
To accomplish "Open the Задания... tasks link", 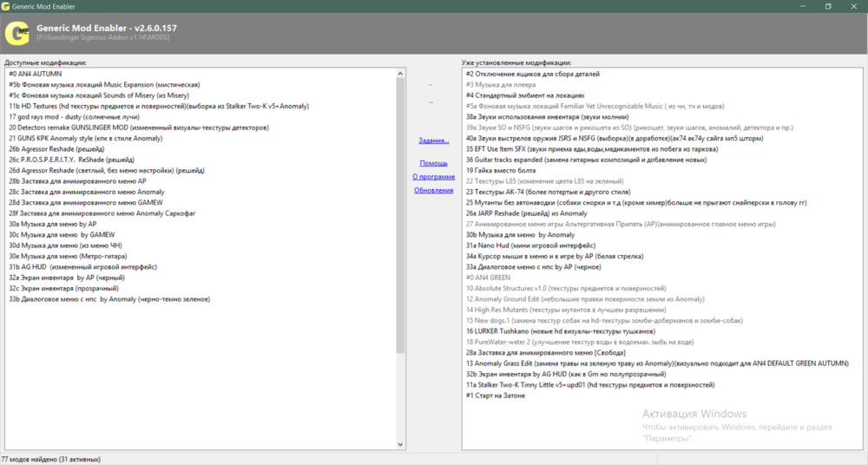I will 433,141.
